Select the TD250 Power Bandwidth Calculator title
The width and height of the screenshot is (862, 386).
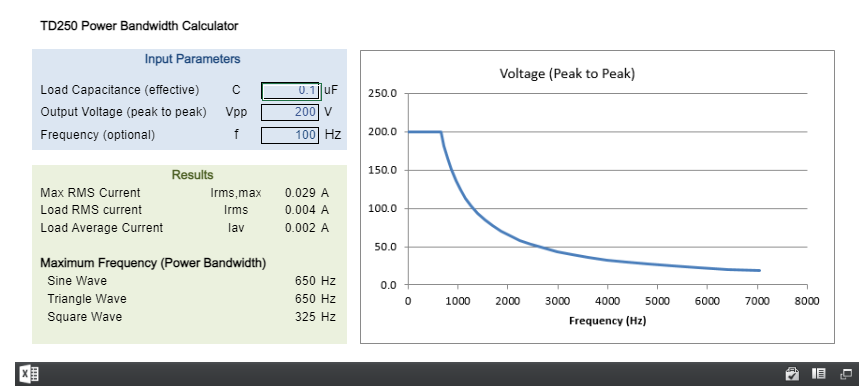[x=139, y=26]
